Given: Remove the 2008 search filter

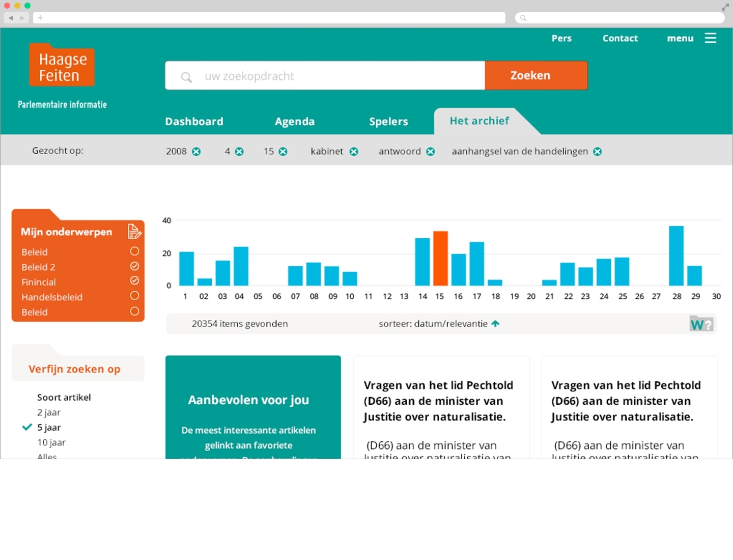Looking at the screenshot, I should coord(196,152).
